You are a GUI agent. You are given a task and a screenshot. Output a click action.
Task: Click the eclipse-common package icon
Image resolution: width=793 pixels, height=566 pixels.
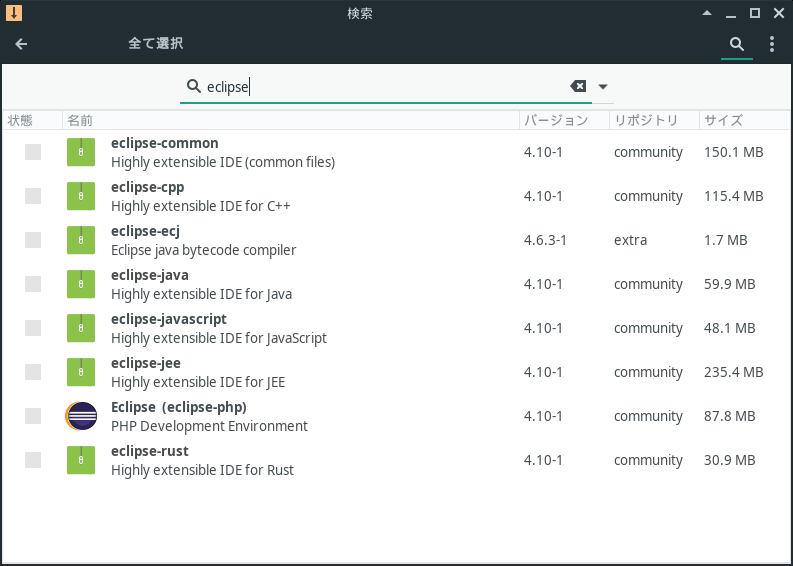pyautogui.click(x=81, y=152)
